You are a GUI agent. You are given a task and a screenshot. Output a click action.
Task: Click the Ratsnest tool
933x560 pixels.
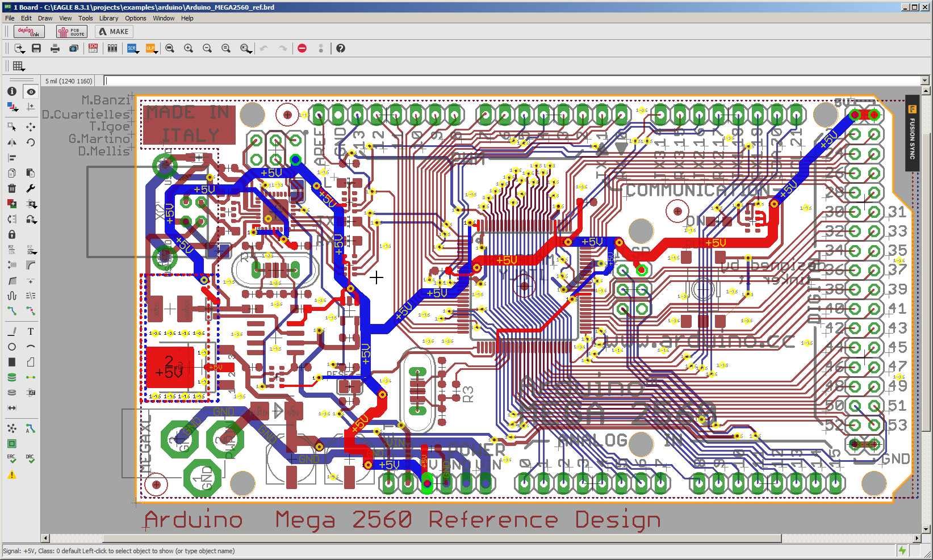pos(12,428)
